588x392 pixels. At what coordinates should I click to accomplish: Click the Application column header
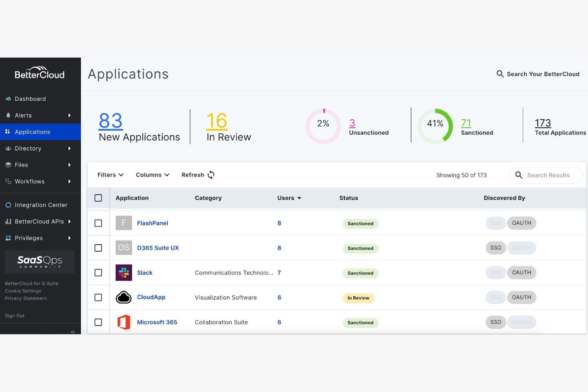132,198
